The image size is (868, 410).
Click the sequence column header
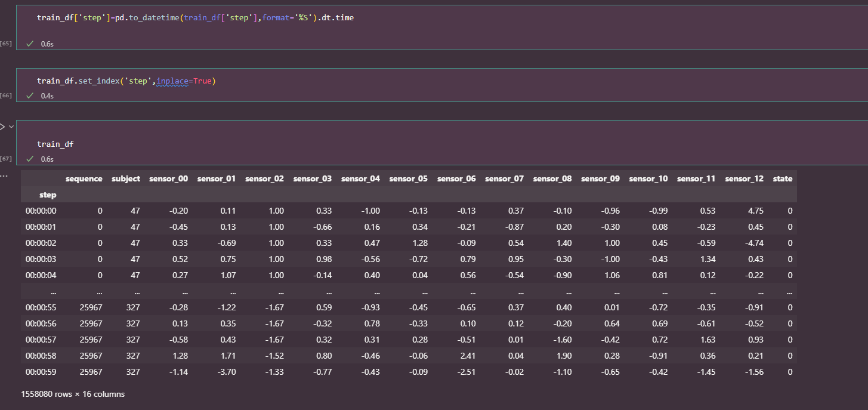pyautogui.click(x=84, y=178)
